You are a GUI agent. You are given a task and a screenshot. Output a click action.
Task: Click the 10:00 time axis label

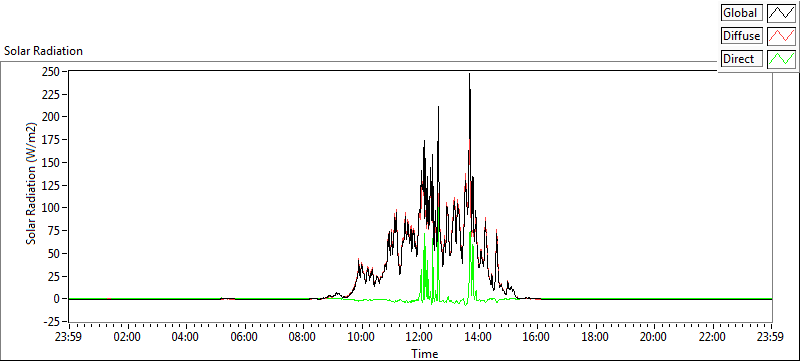[362, 337]
